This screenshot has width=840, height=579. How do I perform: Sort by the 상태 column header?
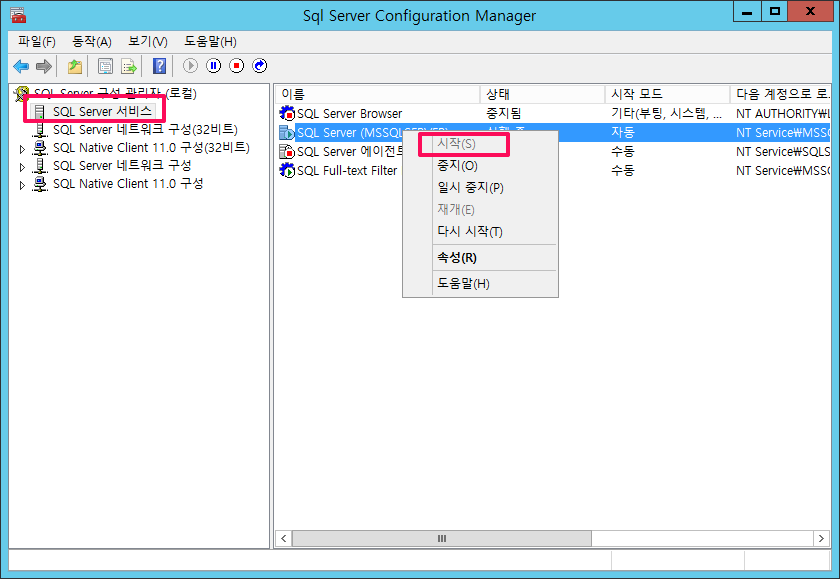[542, 94]
